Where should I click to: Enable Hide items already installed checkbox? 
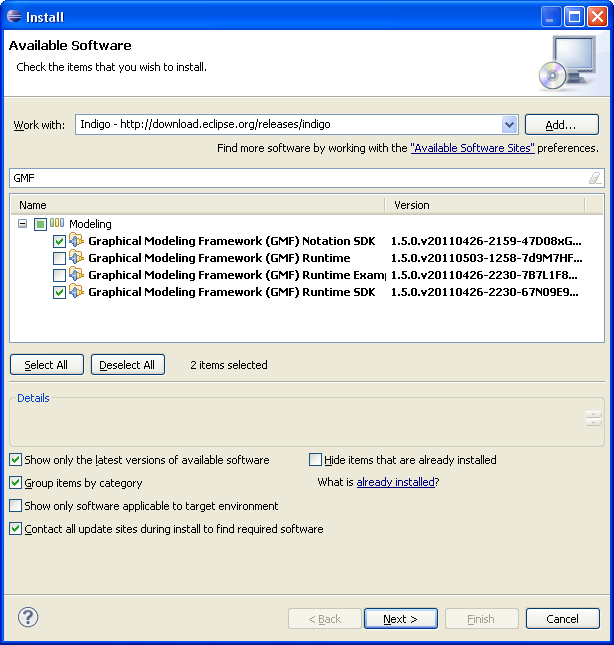(x=315, y=459)
